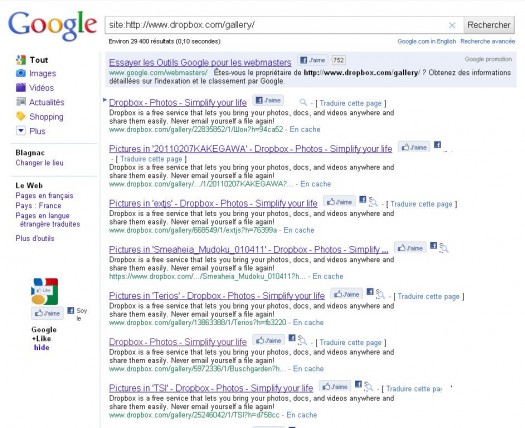Open Pictures in 'extjs' result
The image size is (525, 428).
[x=213, y=203]
